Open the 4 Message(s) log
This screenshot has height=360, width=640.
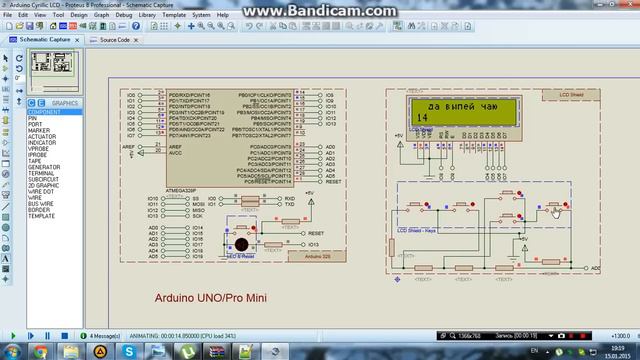coord(100,336)
